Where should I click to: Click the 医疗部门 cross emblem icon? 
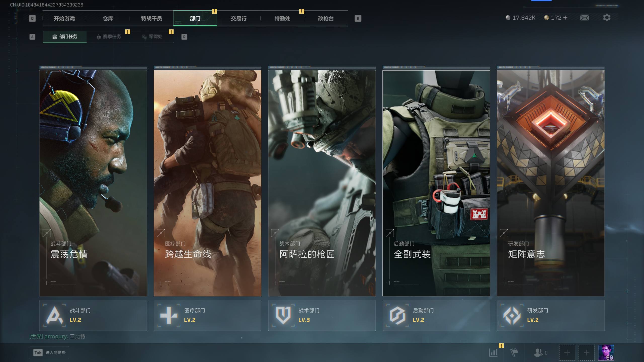click(x=169, y=315)
